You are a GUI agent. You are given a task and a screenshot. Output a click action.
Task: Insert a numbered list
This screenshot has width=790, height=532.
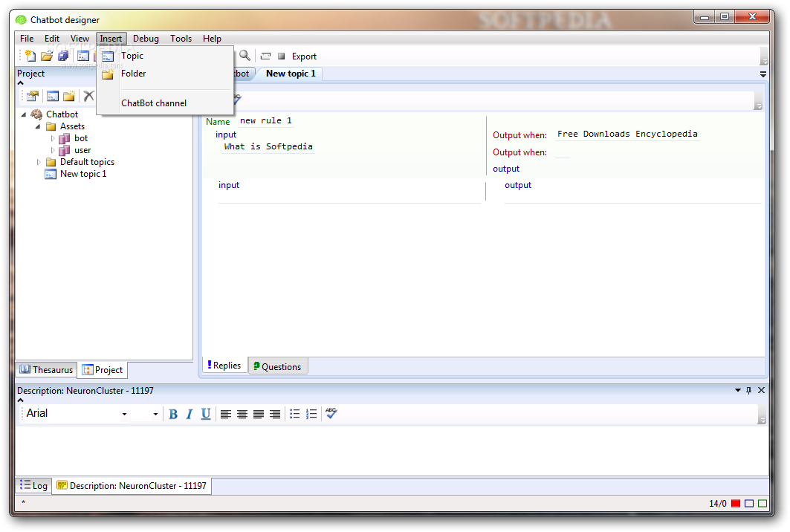coord(311,414)
